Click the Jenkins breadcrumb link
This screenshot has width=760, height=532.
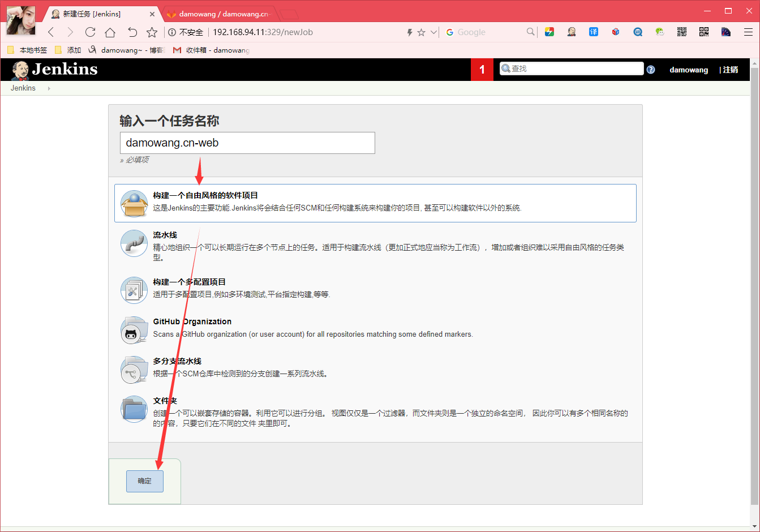(23, 88)
